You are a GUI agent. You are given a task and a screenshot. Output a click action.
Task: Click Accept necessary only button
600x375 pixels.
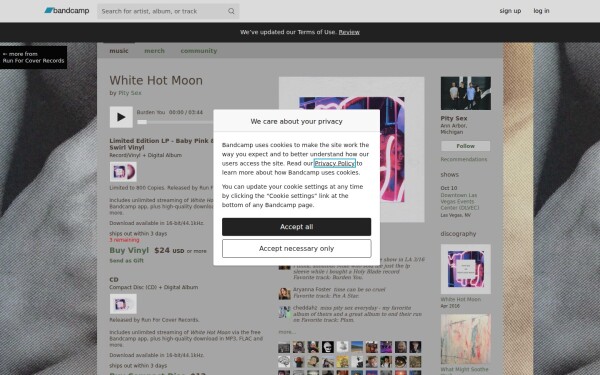tap(296, 249)
